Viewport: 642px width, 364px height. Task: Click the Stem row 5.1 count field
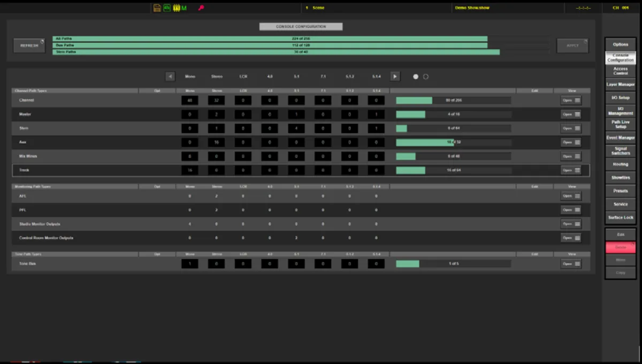click(x=296, y=128)
